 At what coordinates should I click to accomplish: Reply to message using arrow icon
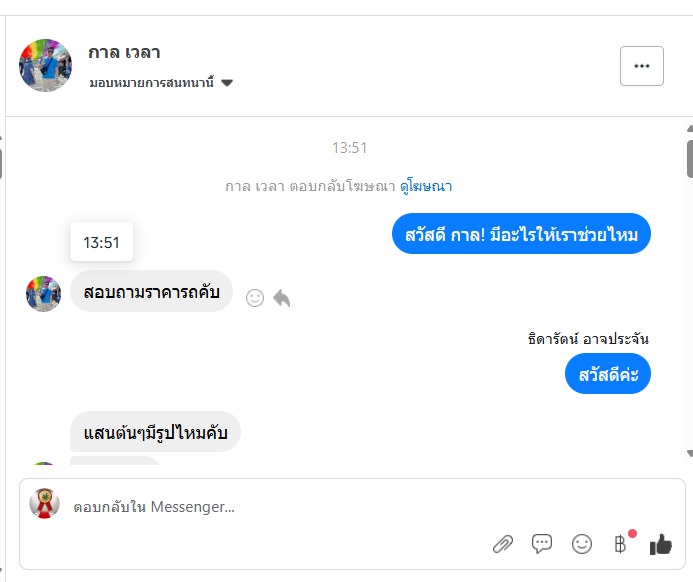point(282,298)
